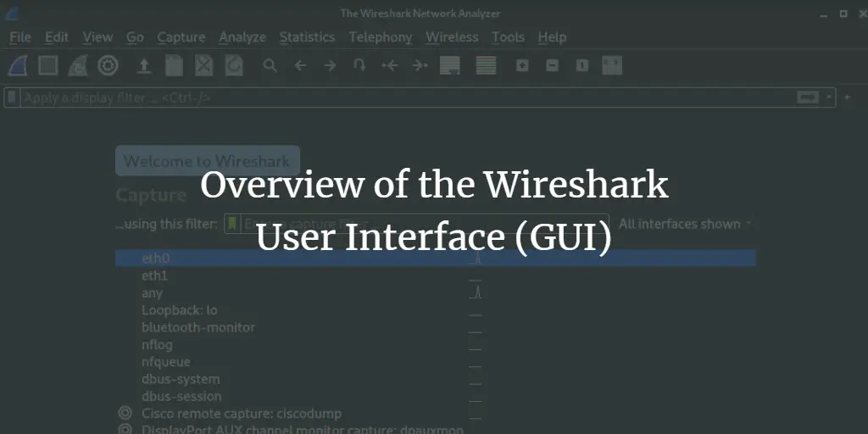Open the Edit menu

[x=57, y=37]
